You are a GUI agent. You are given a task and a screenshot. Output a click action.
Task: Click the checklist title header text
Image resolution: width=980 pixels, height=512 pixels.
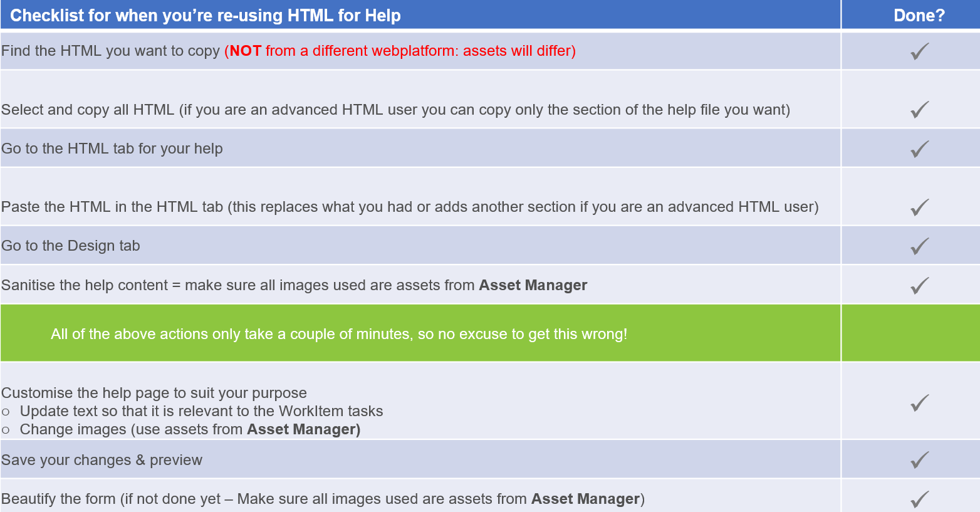click(206, 15)
